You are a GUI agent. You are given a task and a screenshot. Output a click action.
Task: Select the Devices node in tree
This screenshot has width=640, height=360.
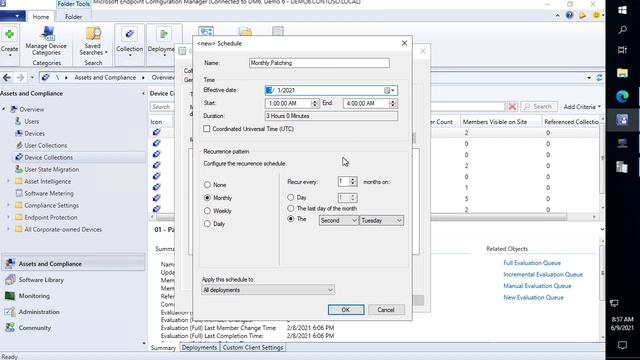tap(34, 133)
